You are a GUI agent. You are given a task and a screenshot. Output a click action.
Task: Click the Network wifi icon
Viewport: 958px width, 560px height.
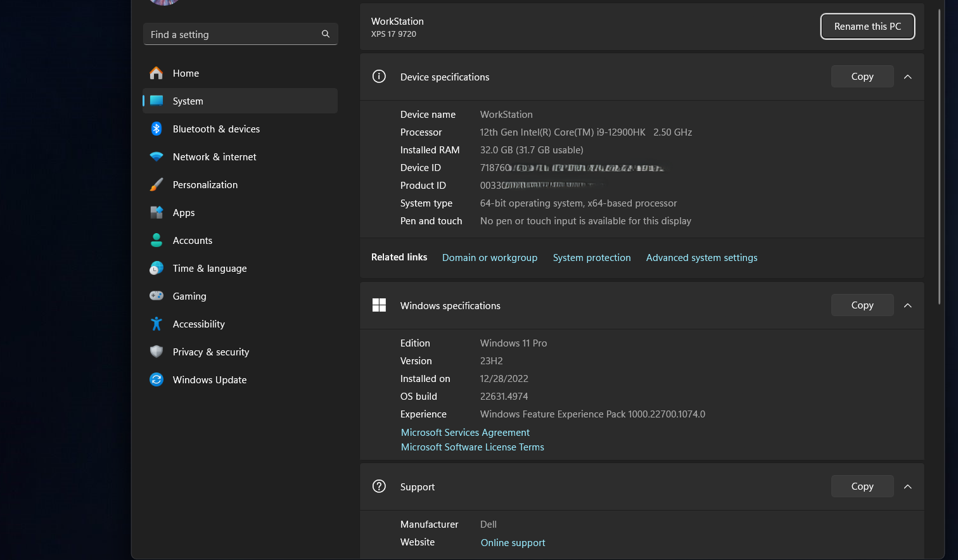point(156,156)
